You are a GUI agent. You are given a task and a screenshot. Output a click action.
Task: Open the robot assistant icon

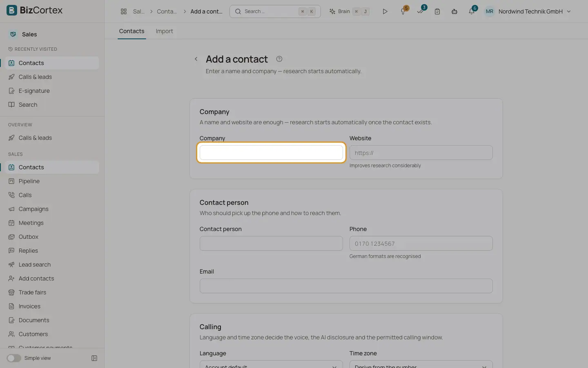click(x=454, y=11)
